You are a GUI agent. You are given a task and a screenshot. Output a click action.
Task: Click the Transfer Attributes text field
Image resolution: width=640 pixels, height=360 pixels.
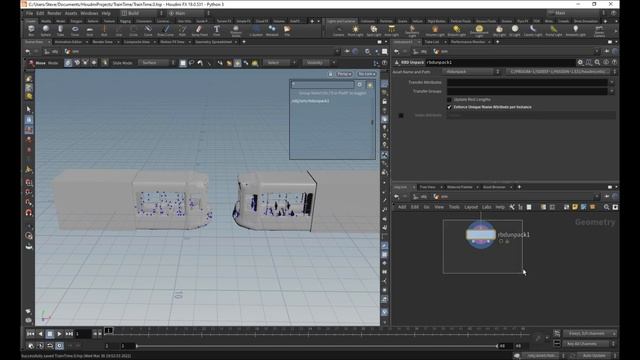[527, 82]
